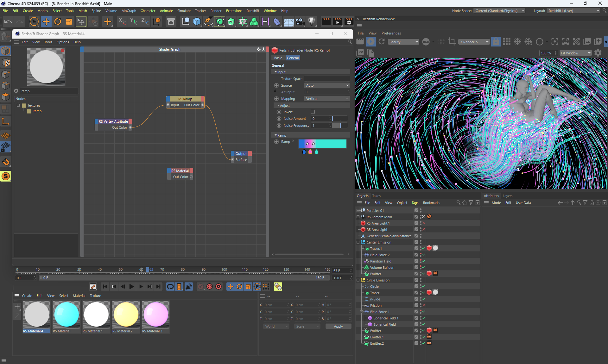608x364 pixels.
Task: Click Go to start of animation button
Action: (x=105, y=287)
